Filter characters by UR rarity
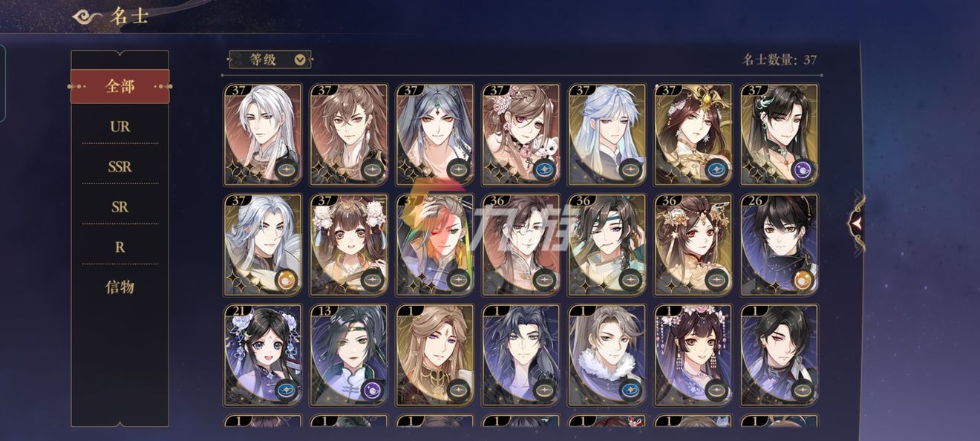The width and height of the screenshot is (980, 441). [120, 126]
